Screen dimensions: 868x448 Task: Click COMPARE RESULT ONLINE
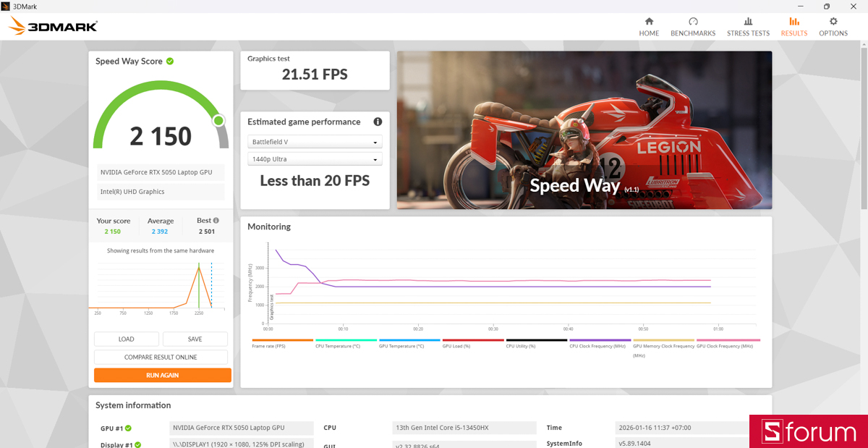click(161, 357)
